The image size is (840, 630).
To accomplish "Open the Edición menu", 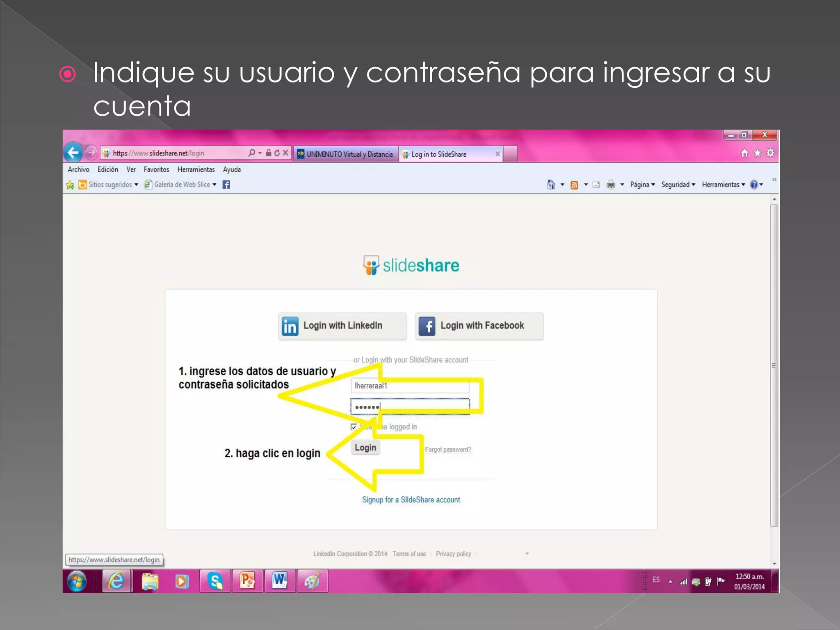I will pos(108,169).
